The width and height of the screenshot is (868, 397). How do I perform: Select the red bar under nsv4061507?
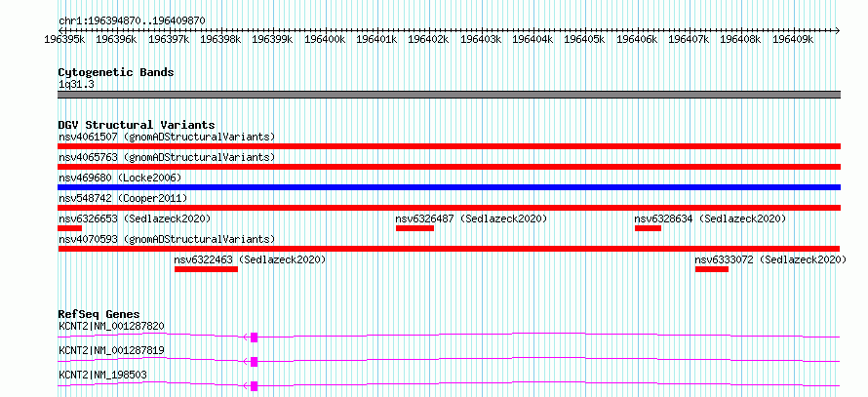[x=450, y=146]
